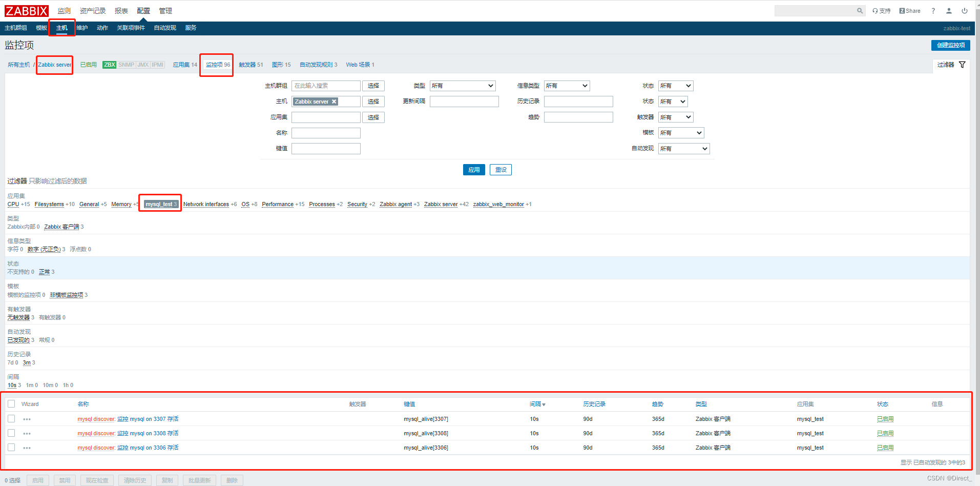Click the 应用 filter button

point(474,170)
